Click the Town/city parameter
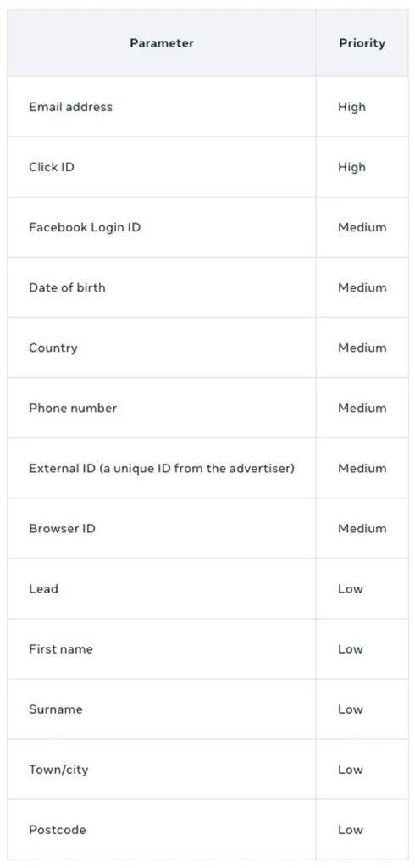The image size is (415, 868). [x=58, y=770]
